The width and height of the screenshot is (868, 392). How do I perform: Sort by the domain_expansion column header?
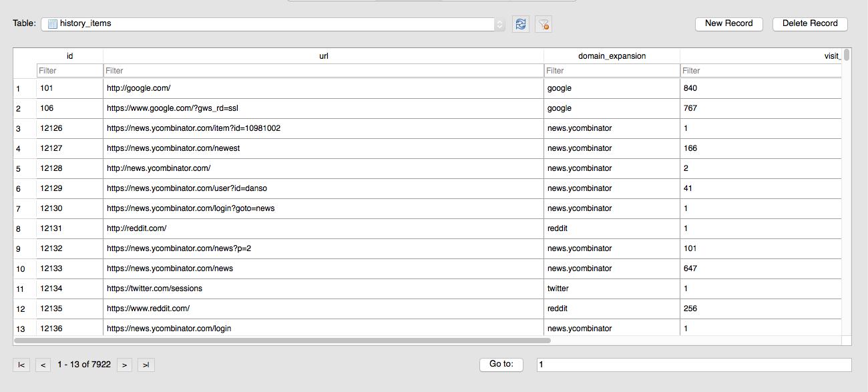coord(612,56)
